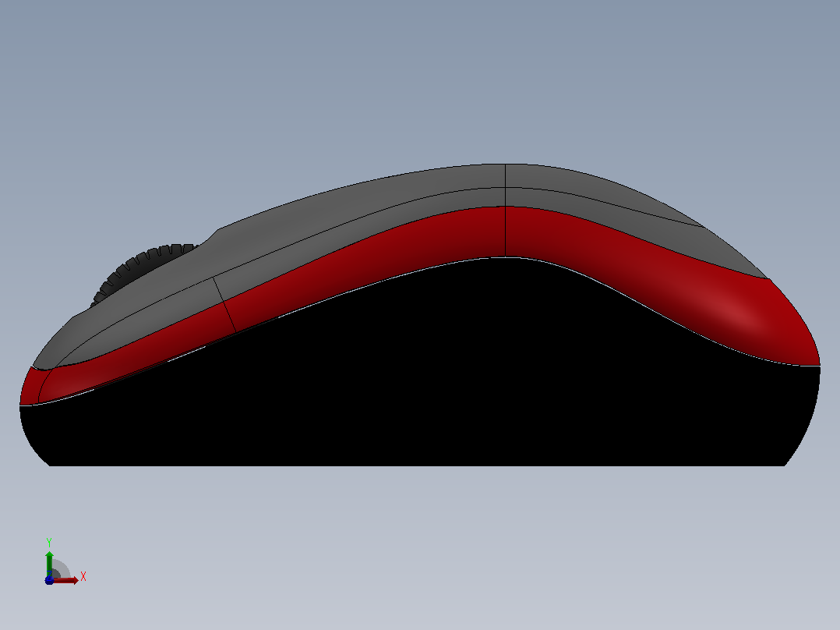Screen dimensions: 840x630
Task: Click the blue Z origin ball of the triad
Action: (49, 580)
